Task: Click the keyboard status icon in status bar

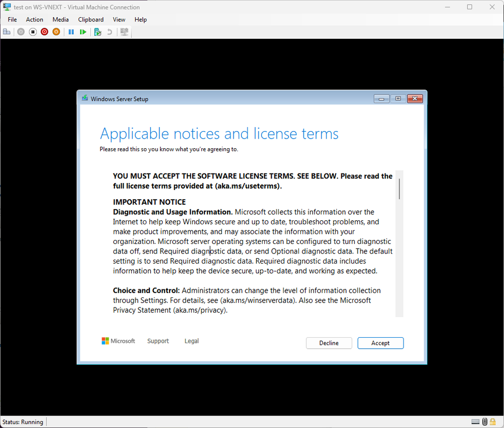Action: click(x=475, y=421)
